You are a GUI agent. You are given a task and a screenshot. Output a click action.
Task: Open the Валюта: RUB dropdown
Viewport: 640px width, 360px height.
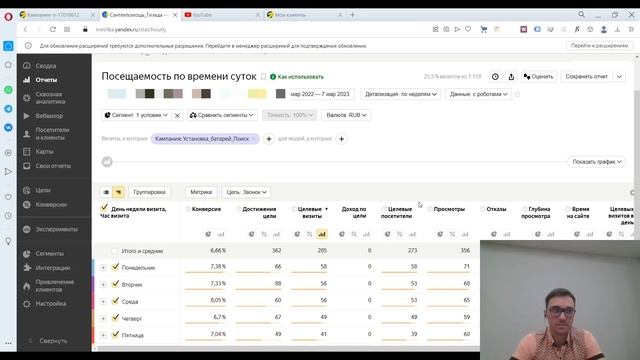[346, 115]
